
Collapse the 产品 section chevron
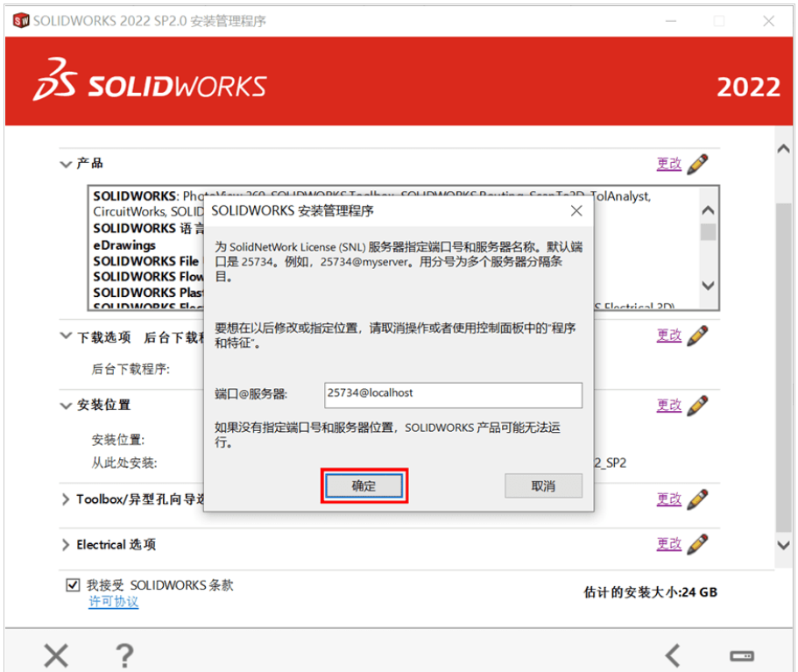coord(66,164)
